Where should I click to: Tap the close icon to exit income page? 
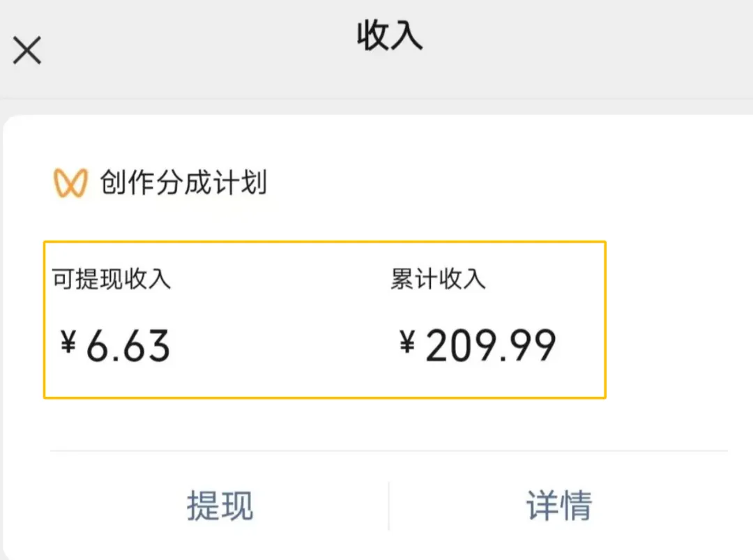tap(26, 50)
